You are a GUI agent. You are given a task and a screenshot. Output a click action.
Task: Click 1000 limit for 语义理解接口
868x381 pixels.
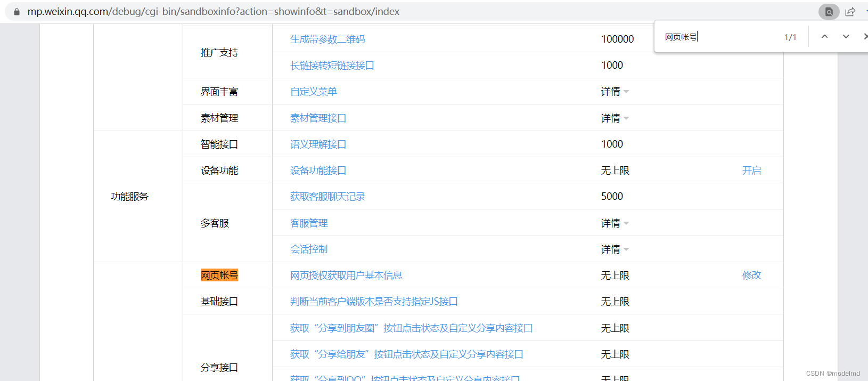[612, 144]
